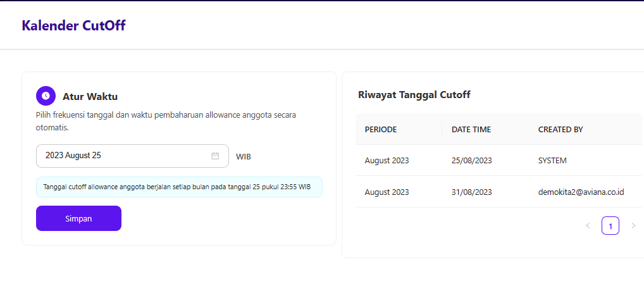Go to the previous page arrow in pagination
Image resolution: width=644 pixels, height=305 pixels.
588,225
